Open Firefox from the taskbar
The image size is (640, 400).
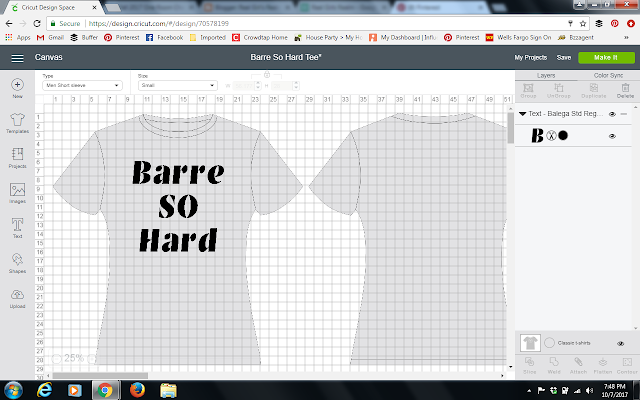point(137,390)
